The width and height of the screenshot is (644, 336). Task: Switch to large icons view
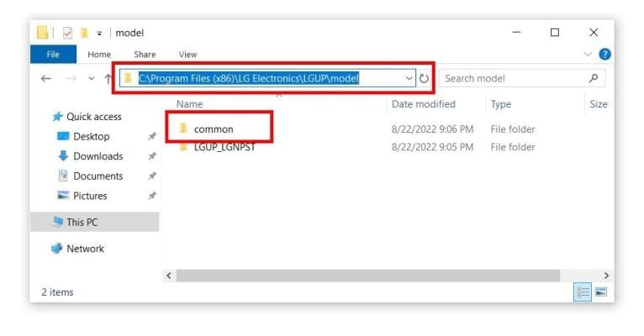click(x=600, y=292)
